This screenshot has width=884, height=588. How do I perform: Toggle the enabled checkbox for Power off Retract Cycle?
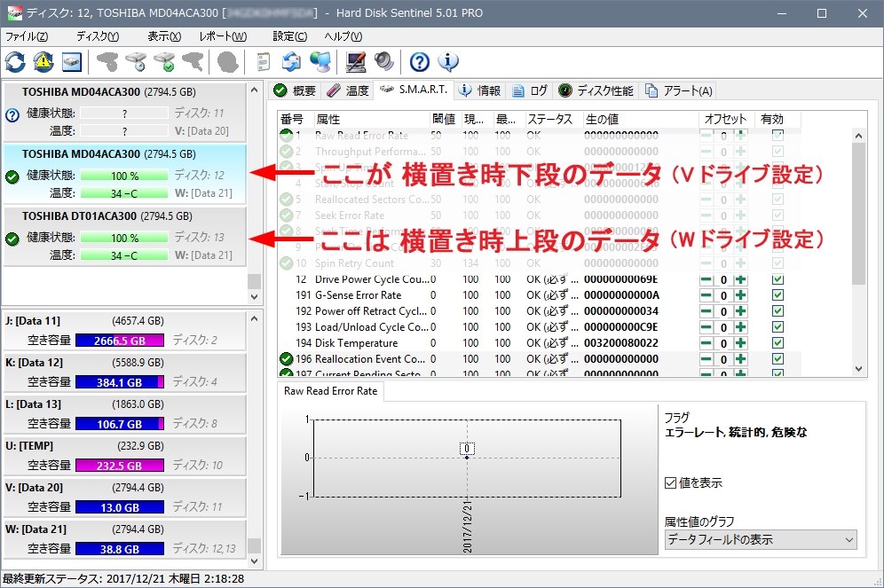tap(778, 311)
